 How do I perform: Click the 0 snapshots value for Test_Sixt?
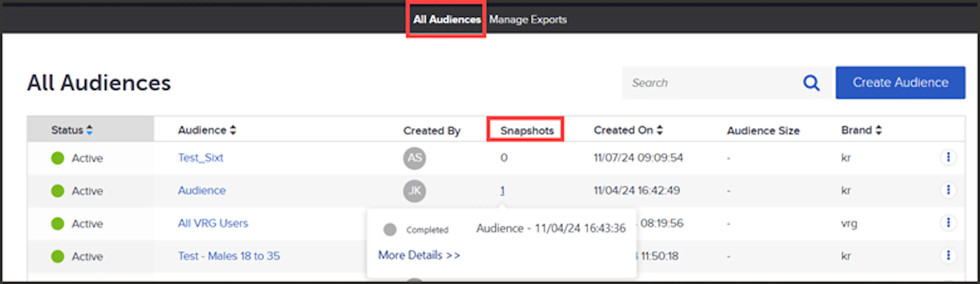pos(504,157)
